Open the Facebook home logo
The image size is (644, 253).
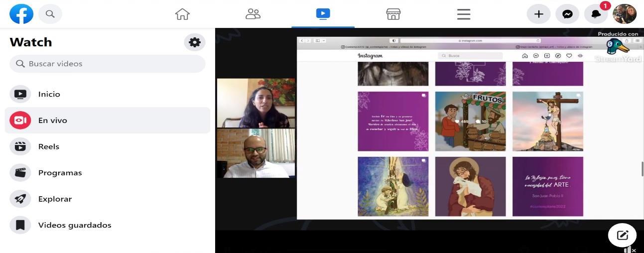[21, 14]
